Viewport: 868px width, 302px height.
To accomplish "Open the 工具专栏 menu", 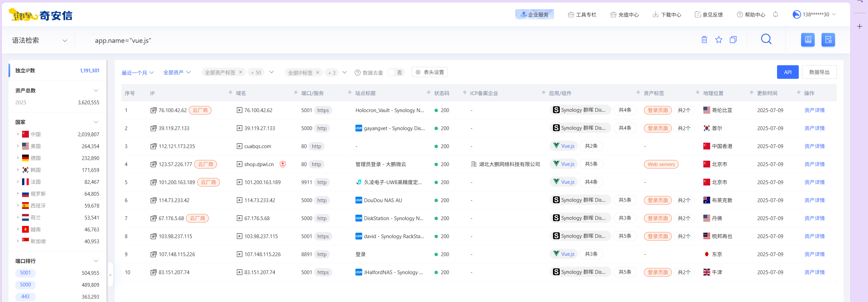I will click(582, 15).
